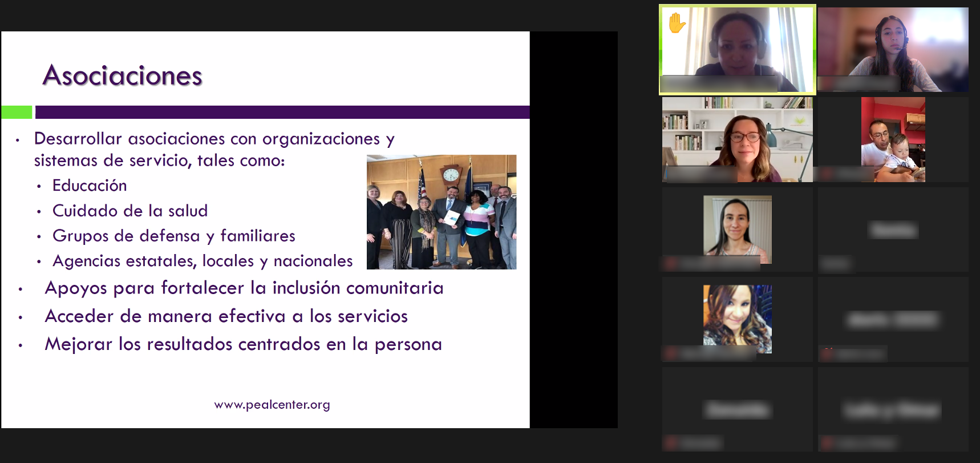Click the raised hand icon on the speaker's video

677,23
